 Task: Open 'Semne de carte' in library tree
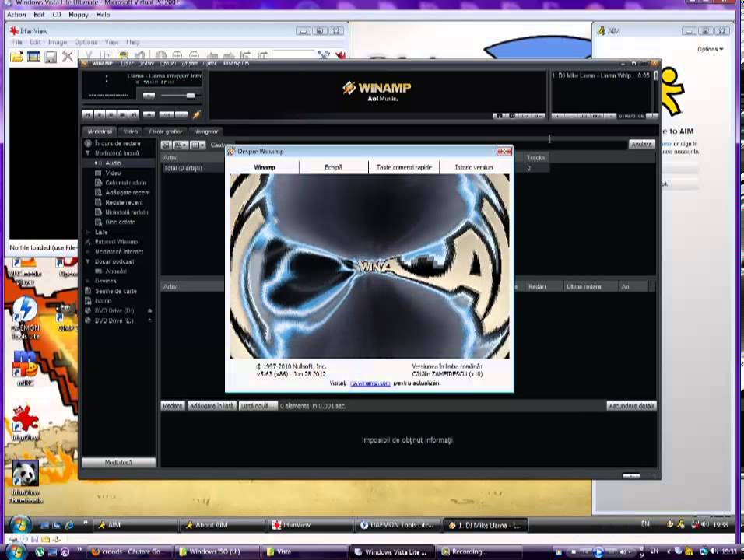click(x=115, y=291)
